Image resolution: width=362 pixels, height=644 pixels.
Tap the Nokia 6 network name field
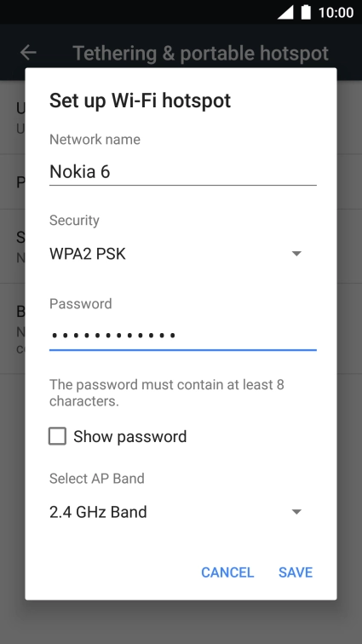pos(183,172)
